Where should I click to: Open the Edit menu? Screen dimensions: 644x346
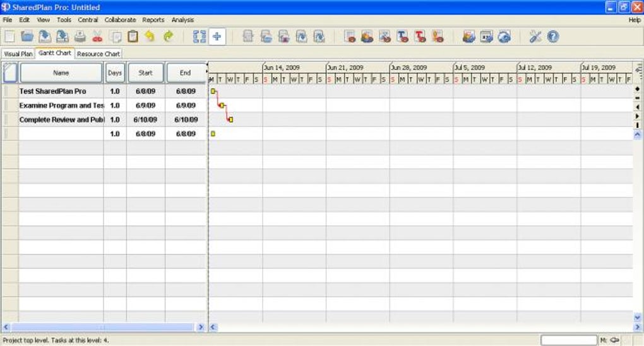(24, 20)
